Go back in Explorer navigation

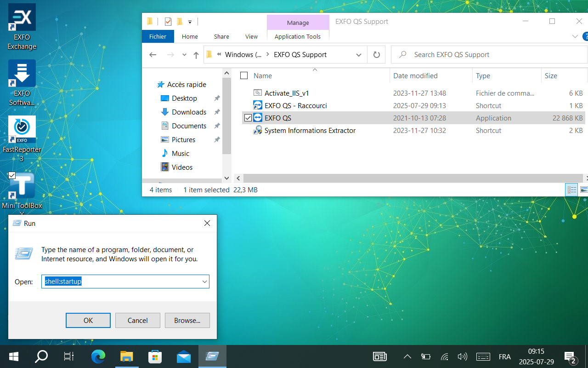pyautogui.click(x=153, y=55)
